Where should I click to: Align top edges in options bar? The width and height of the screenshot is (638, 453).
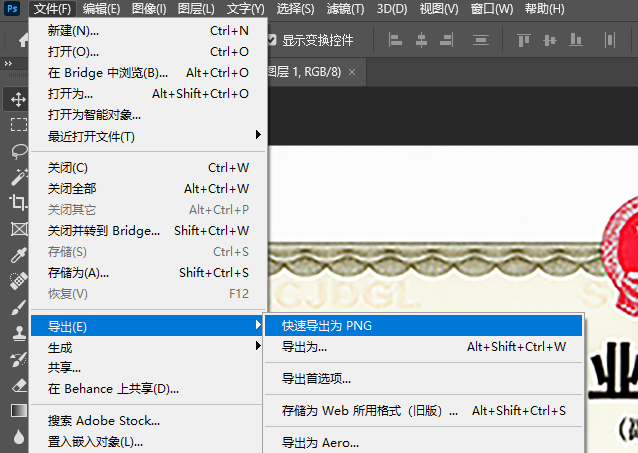tap(524, 40)
